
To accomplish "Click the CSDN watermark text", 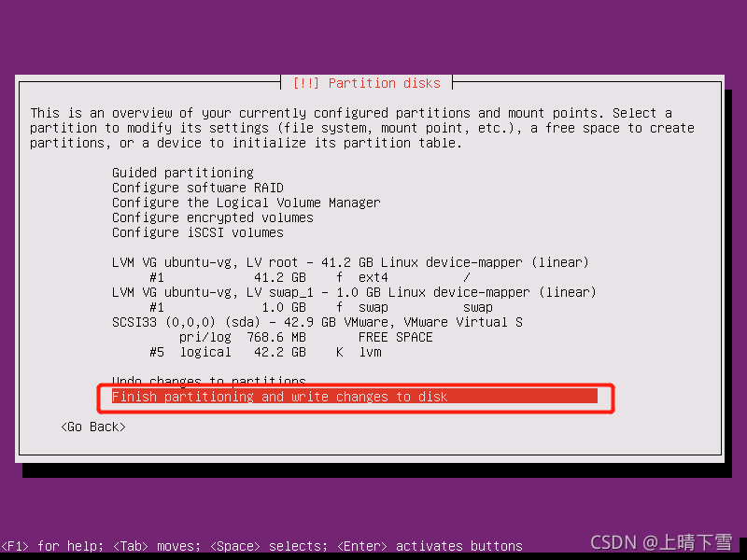I will coord(661,543).
